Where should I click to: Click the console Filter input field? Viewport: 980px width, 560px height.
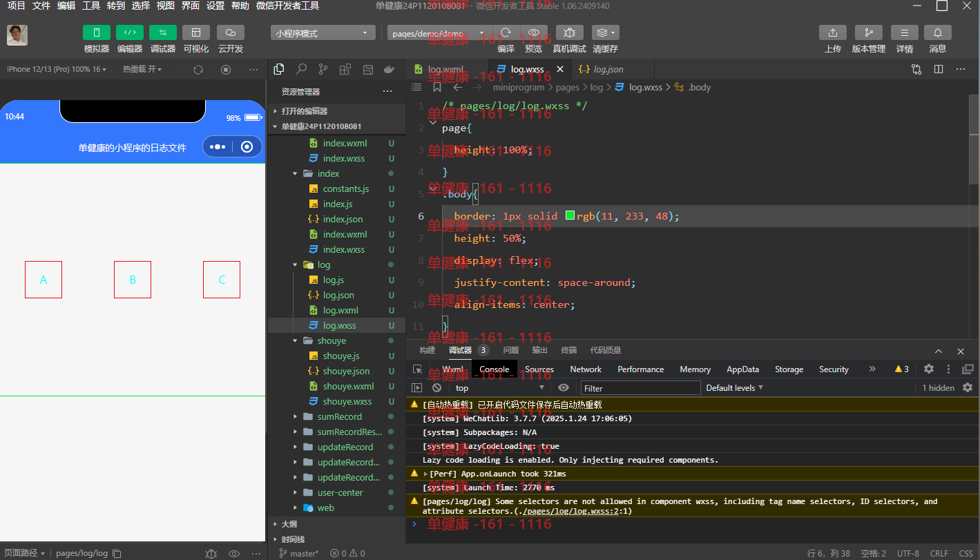click(x=641, y=388)
